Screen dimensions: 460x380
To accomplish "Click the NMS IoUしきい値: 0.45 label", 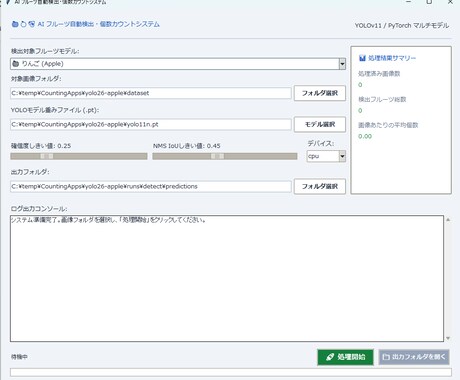I will pyautogui.click(x=187, y=146).
